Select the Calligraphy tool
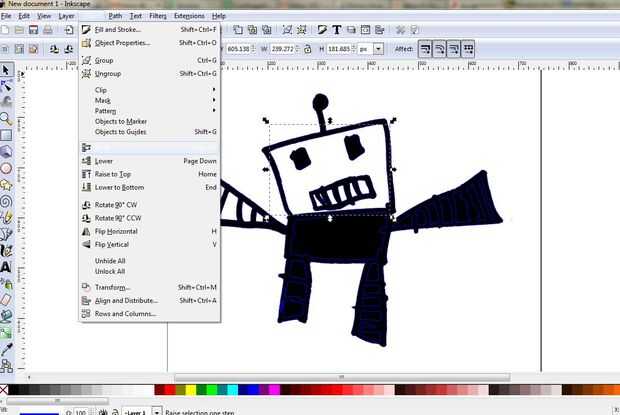 6,251
